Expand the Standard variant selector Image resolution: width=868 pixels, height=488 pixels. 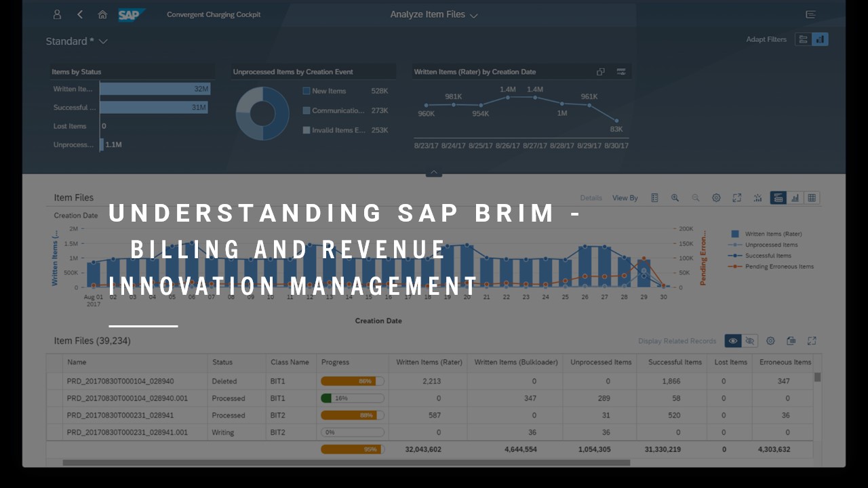click(77, 41)
